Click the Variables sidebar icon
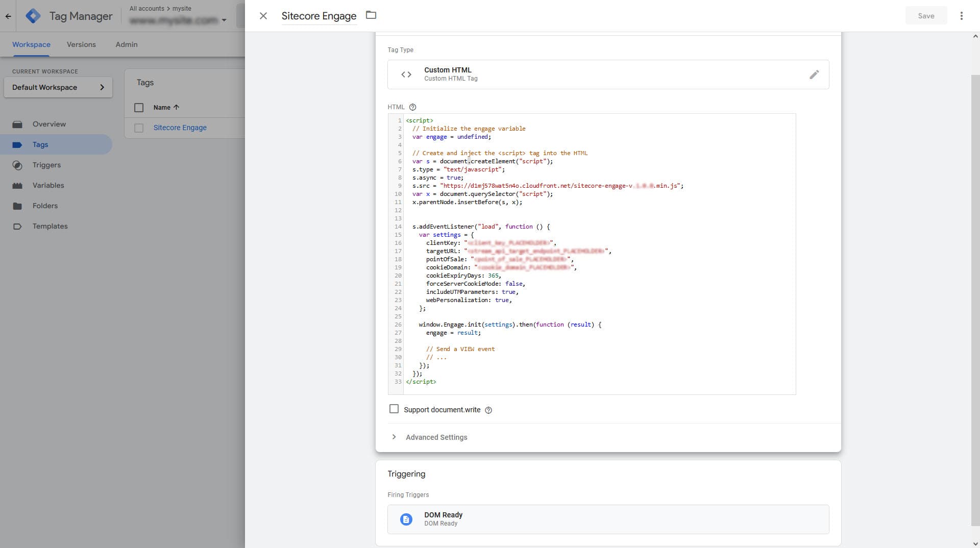The image size is (980, 548). pyautogui.click(x=17, y=186)
